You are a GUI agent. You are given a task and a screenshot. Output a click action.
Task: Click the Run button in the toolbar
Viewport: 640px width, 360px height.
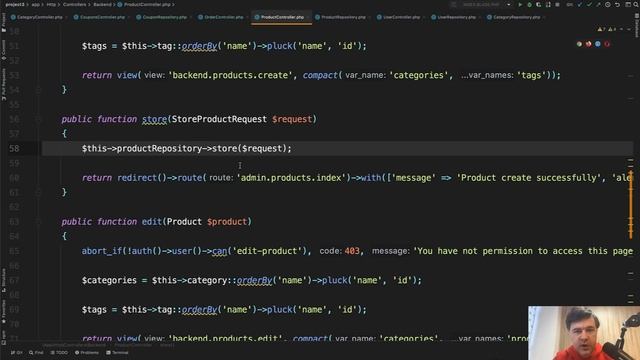520,4
